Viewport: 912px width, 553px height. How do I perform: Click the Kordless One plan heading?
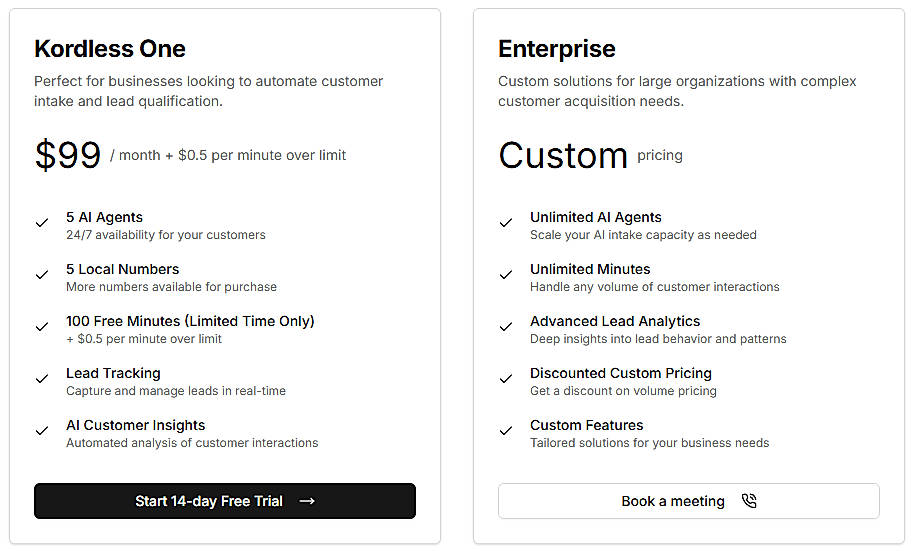[110, 49]
